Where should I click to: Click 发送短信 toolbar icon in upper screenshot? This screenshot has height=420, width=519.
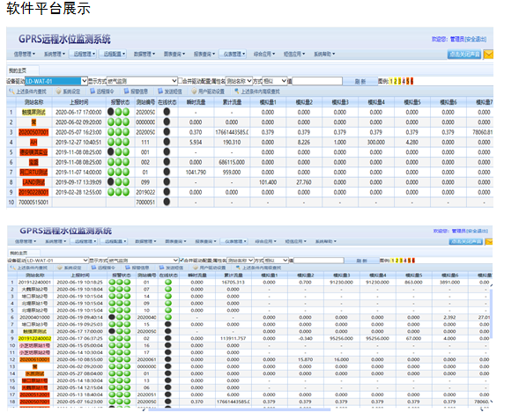pyautogui.click(x=160, y=91)
